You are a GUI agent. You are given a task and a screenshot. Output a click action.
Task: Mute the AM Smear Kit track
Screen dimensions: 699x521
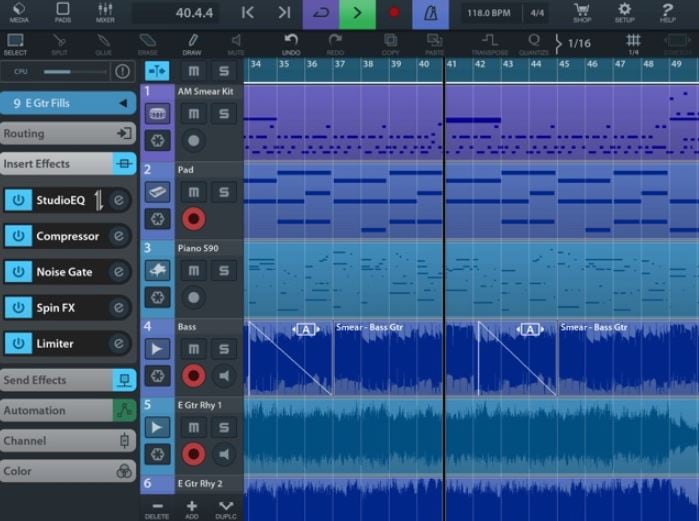[x=193, y=114]
